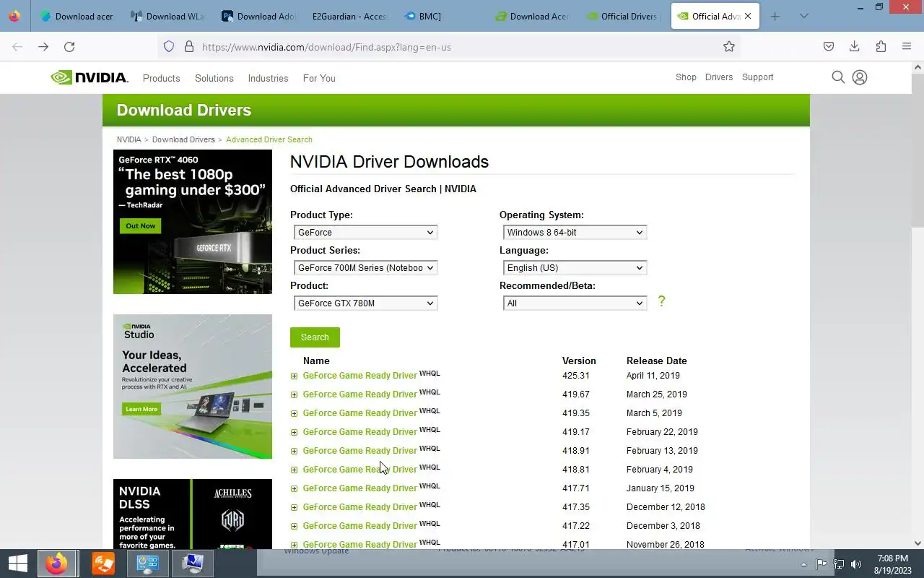Click the Out Now button in RTX 4060 ad
The image size is (924, 578).
(141, 225)
